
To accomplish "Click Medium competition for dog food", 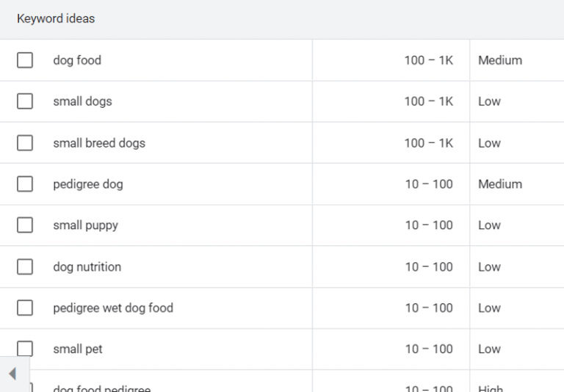I will 500,60.
